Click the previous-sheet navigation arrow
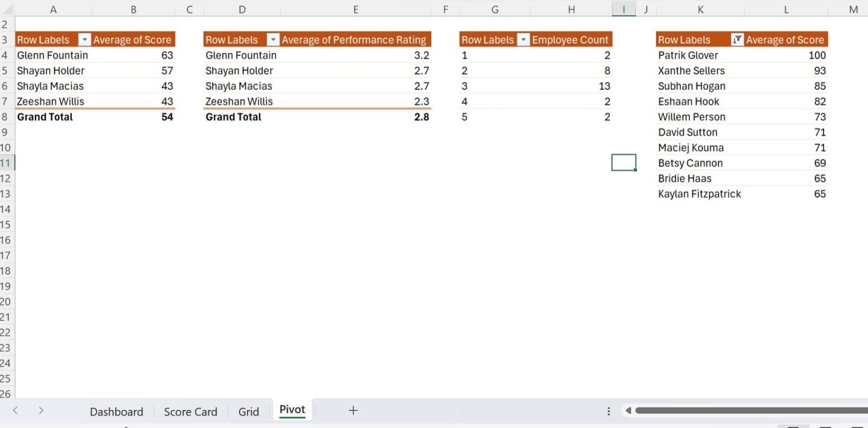The height and width of the screenshot is (428, 868). click(x=14, y=411)
